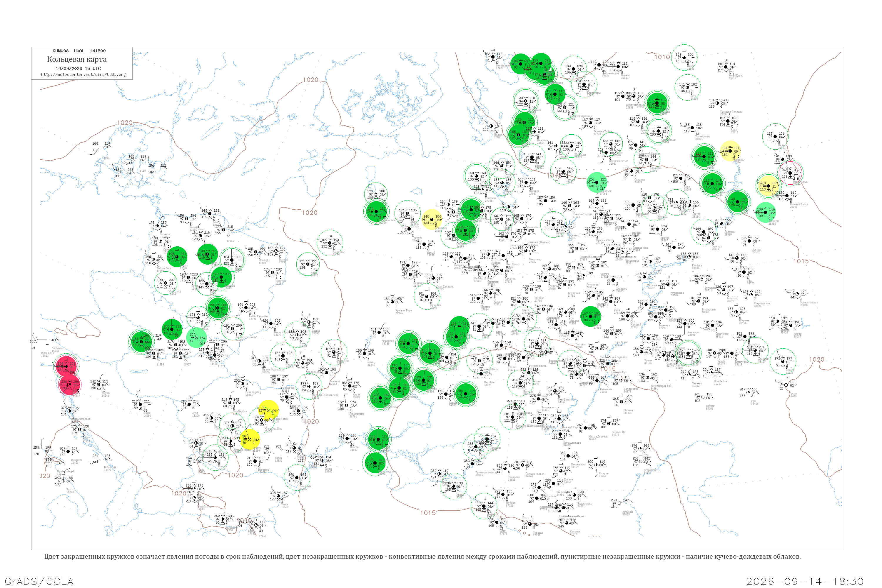Click the dashed green circle at Ивдель
Image resolution: width=882 pixels, height=588 pixels.
pyautogui.click(x=775, y=136)
